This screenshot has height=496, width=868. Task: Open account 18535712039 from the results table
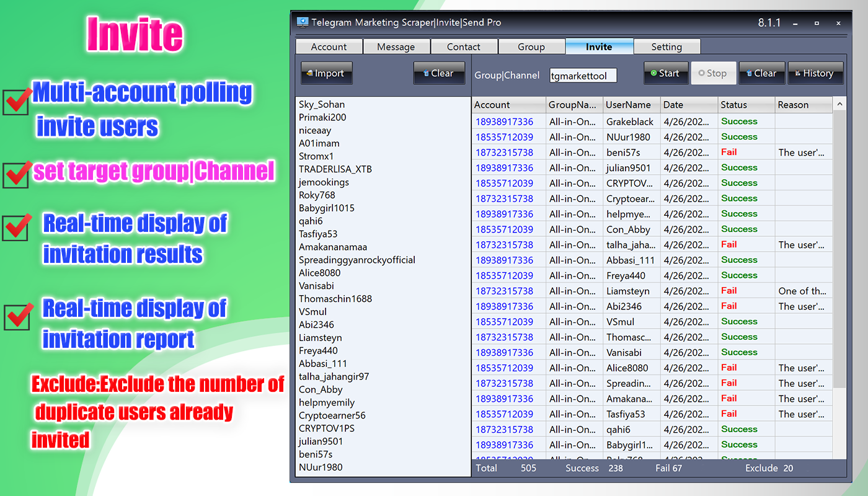coord(505,136)
